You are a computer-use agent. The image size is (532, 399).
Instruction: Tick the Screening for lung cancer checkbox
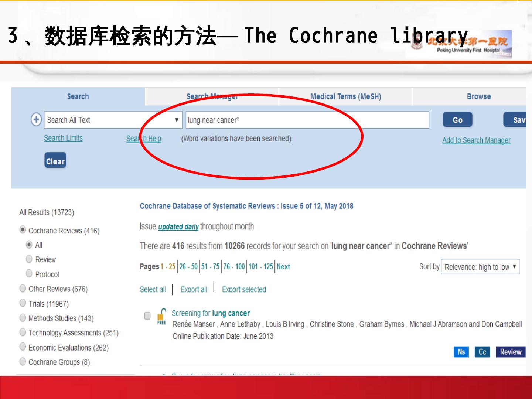click(147, 316)
